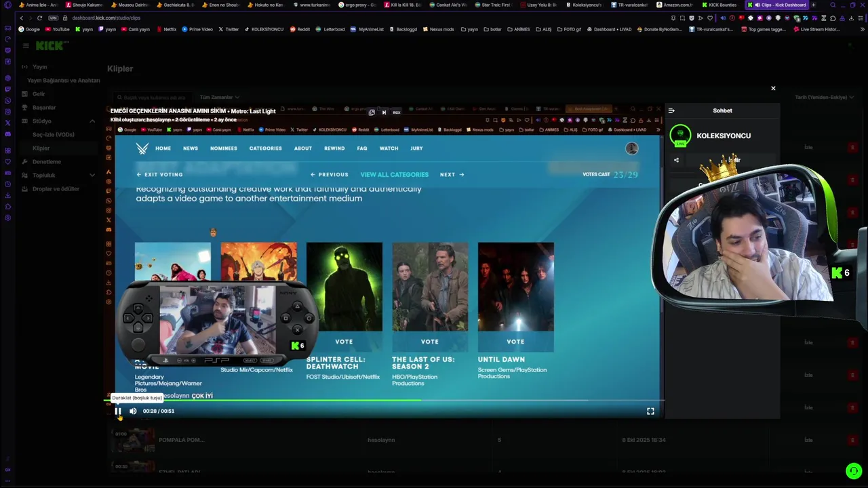Expand the FOTO gif bookmark folder
Viewport: 868px width, 488px height.
pos(568,29)
